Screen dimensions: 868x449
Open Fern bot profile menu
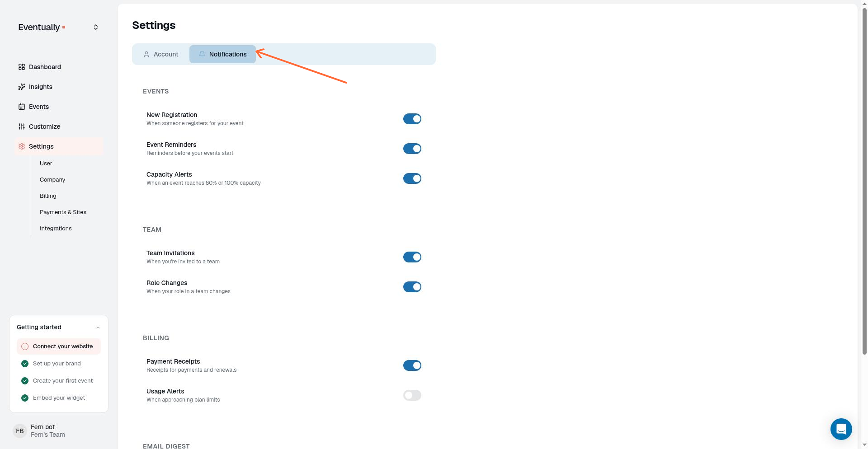coord(59,431)
